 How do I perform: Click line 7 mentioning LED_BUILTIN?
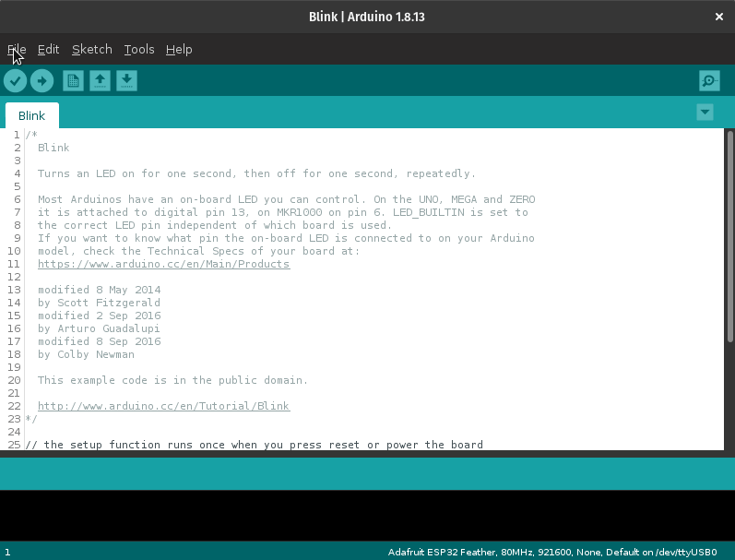282,212
